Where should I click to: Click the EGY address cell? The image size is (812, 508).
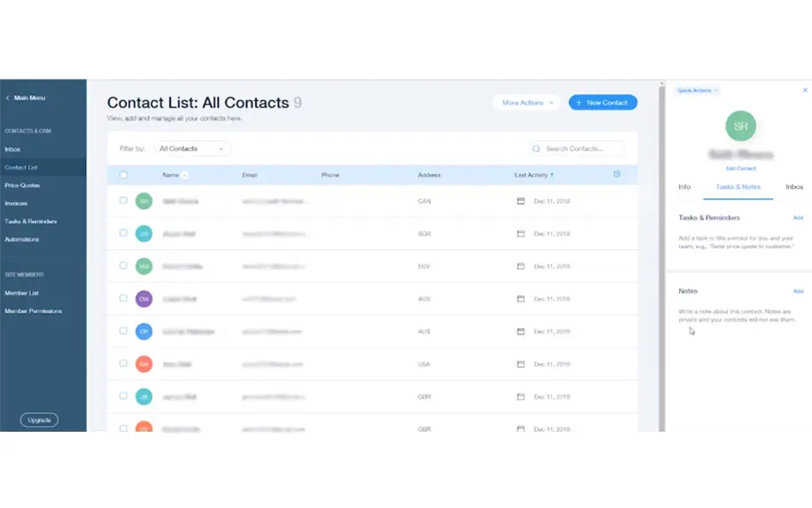click(x=424, y=266)
